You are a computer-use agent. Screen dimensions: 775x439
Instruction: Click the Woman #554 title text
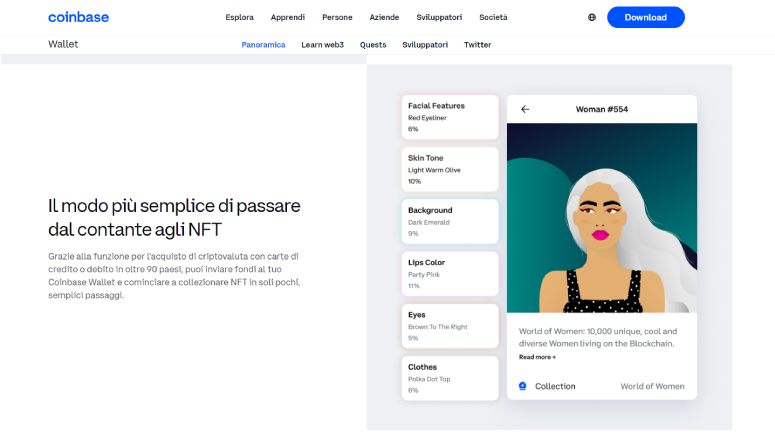[x=602, y=109]
